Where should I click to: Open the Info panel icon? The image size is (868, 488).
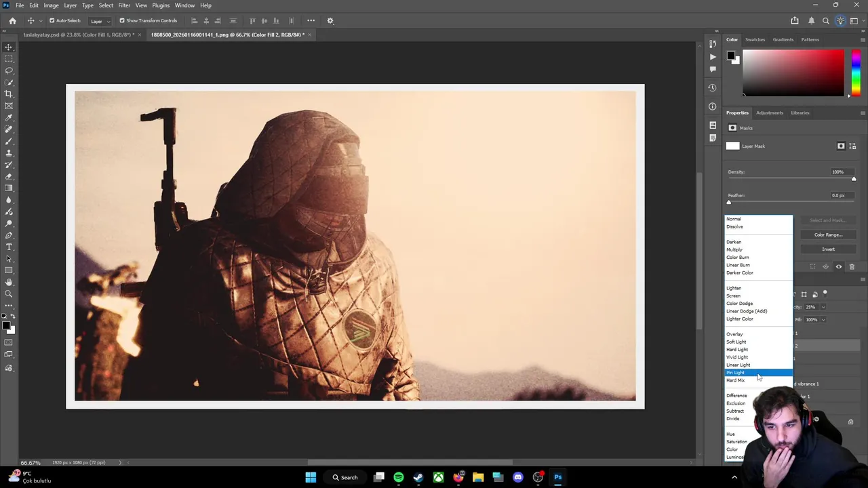712,106
